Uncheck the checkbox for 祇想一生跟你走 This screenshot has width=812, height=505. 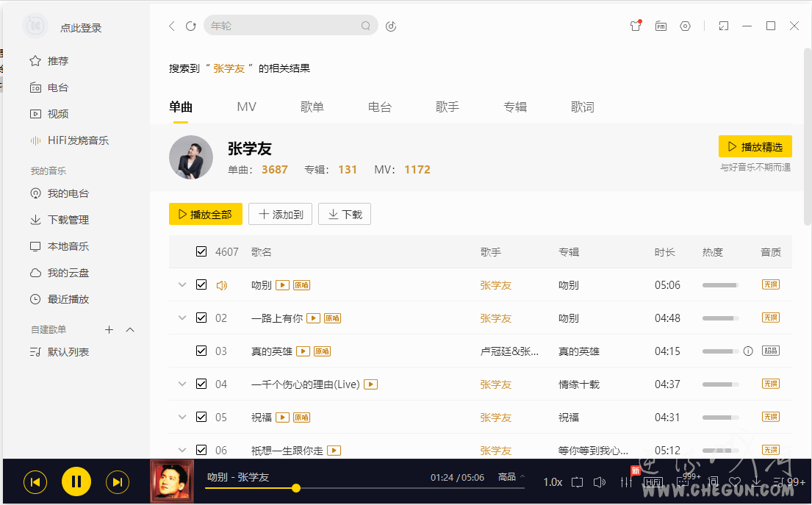201,451
